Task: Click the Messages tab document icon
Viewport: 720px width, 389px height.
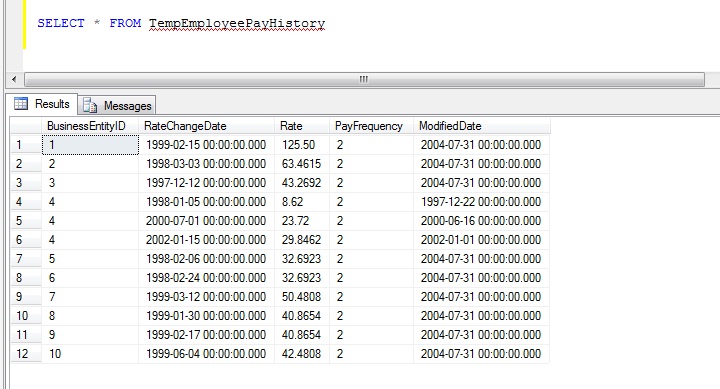Action: pyautogui.click(x=90, y=106)
